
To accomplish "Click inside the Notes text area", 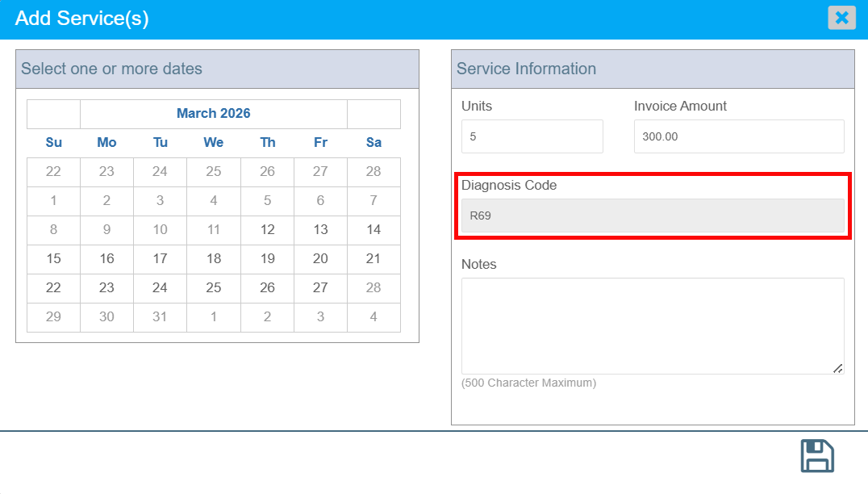I will click(653, 325).
